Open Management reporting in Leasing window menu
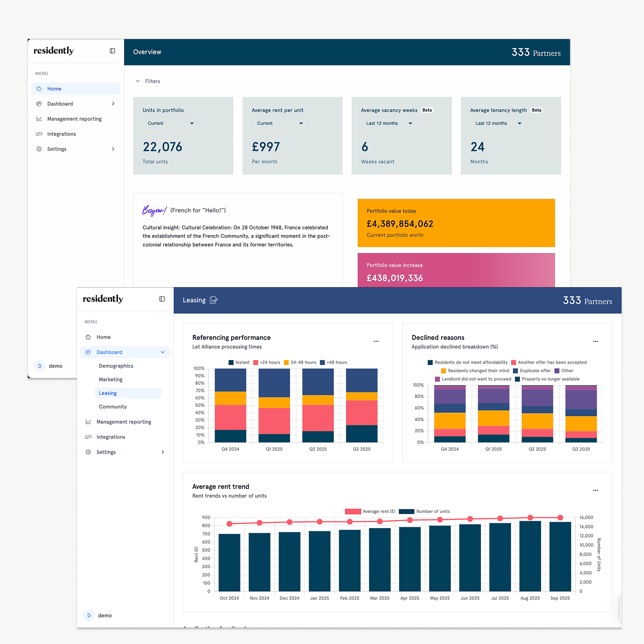This screenshot has width=644, height=644. click(124, 422)
